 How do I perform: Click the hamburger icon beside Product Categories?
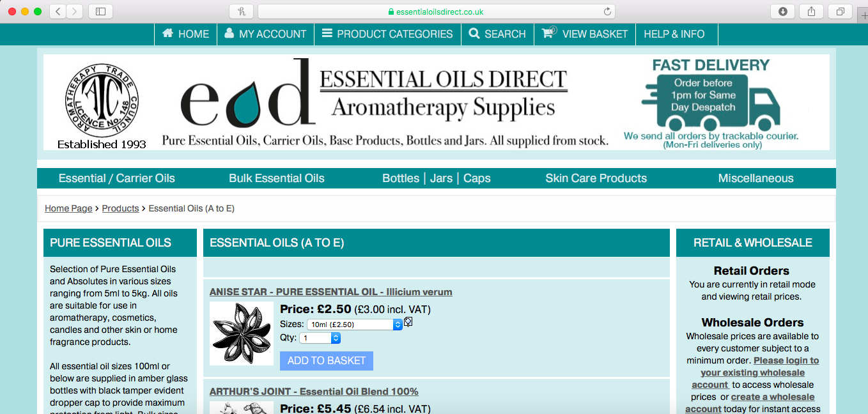coord(327,33)
